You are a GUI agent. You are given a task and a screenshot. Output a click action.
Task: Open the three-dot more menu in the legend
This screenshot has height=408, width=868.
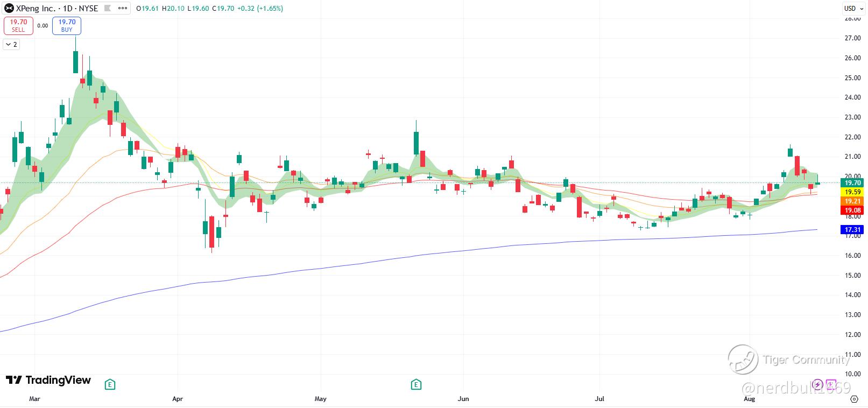[122, 8]
